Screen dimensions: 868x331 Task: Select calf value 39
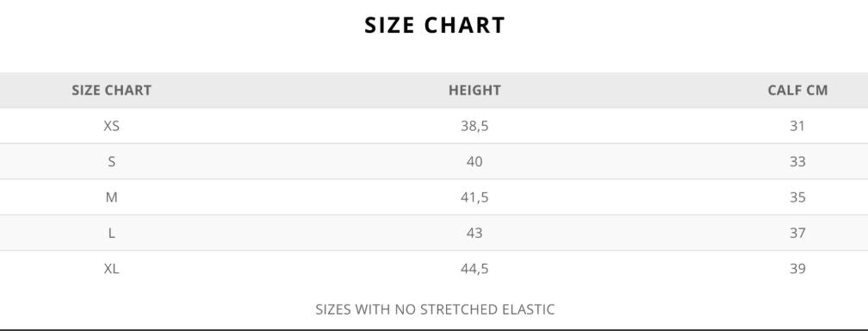(x=797, y=269)
